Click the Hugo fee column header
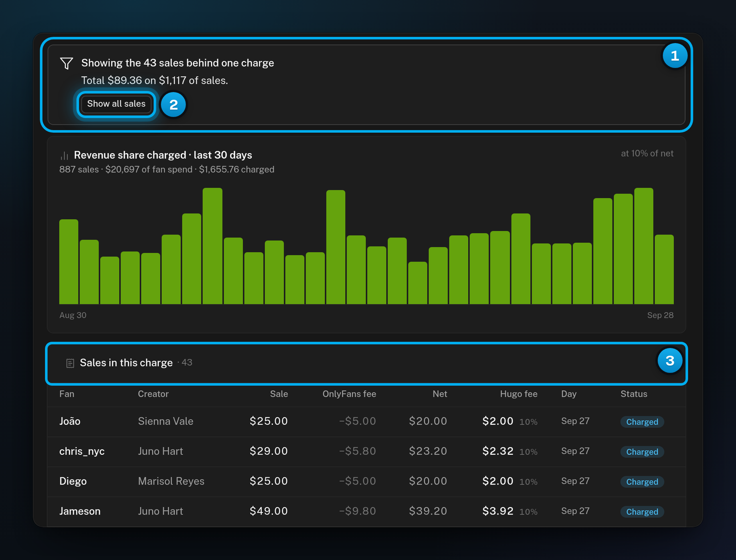 pos(518,394)
